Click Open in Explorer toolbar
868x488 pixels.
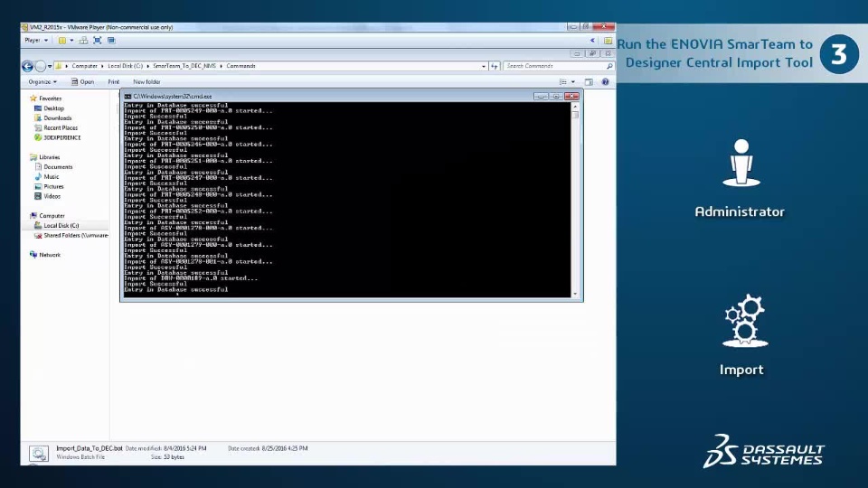82,82
